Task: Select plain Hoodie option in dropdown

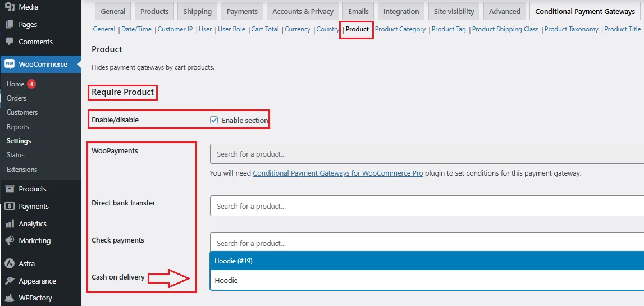Action: pos(427,281)
